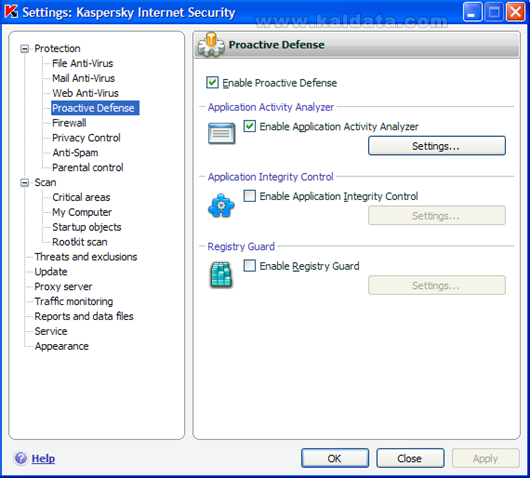Open Privacy Control settings
Viewport: 530px width, 478px height.
pos(86,138)
